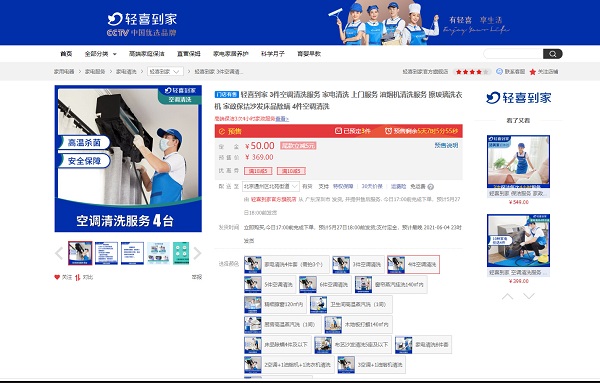The height and width of the screenshot is (383, 600).
Task: Click the 预售剩余 alarm clock icon
Action: tap(388, 131)
